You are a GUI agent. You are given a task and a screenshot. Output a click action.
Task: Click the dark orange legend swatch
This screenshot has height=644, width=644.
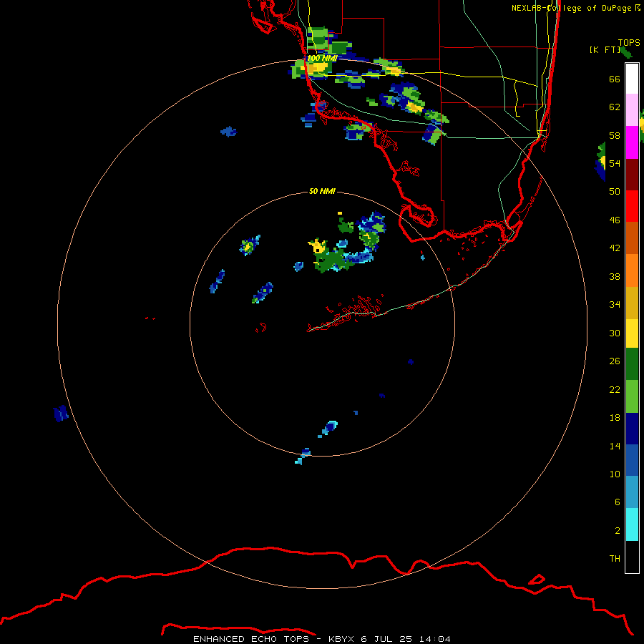[632, 238]
